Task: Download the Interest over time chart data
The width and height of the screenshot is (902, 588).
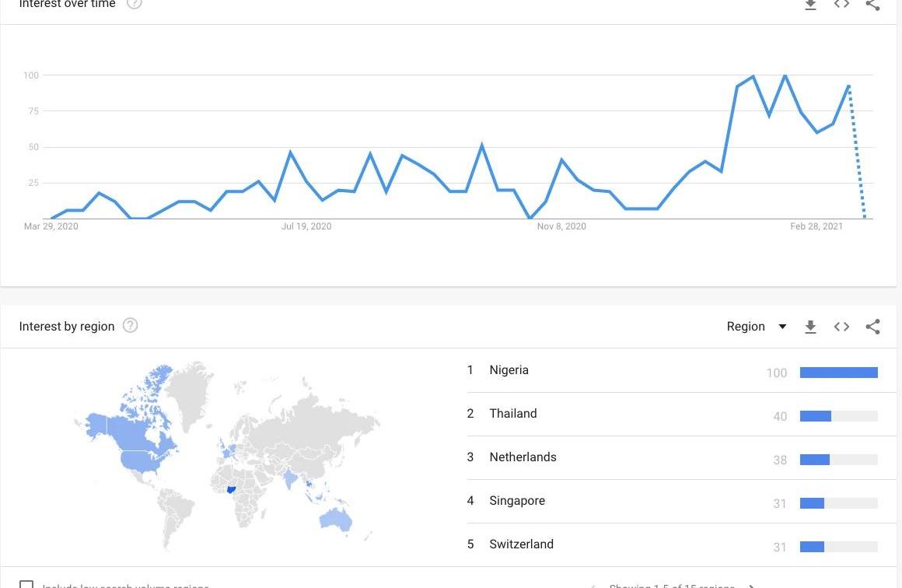Action: [x=810, y=5]
